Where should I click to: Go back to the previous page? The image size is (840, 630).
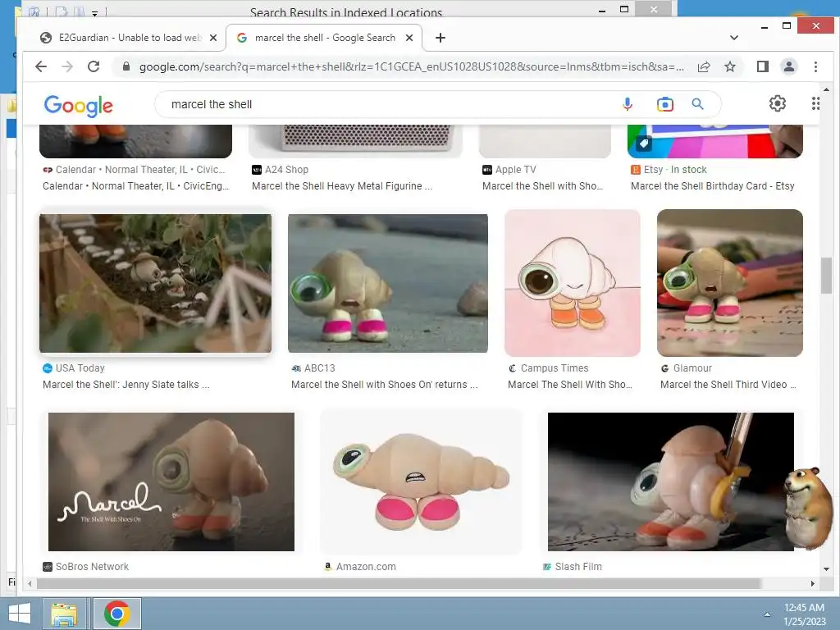point(41,66)
